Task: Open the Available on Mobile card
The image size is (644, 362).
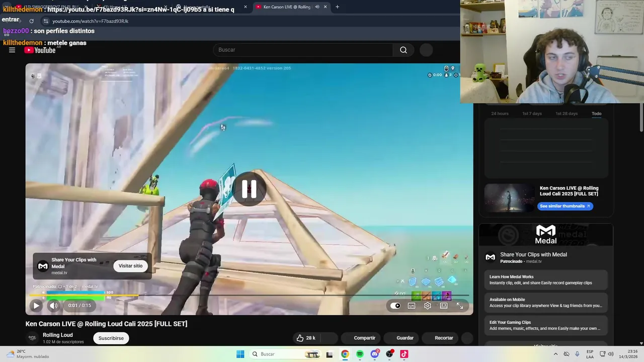Action: 546,302
